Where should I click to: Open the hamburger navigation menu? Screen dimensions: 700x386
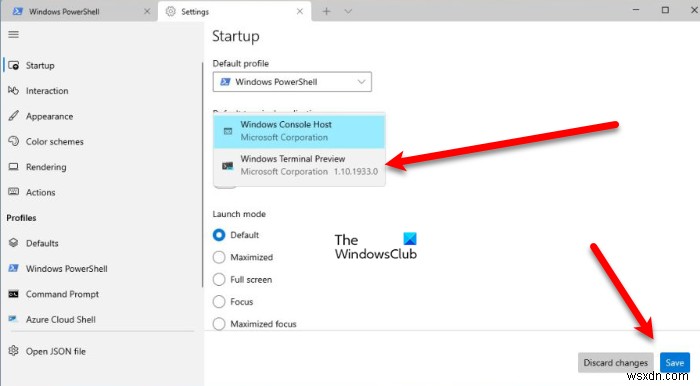tap(13, 34)
